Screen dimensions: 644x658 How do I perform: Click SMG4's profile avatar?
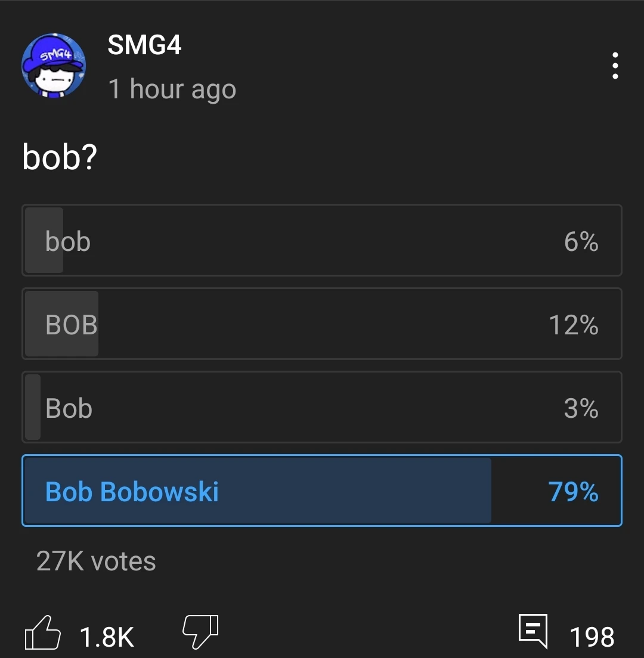[54, 66]
